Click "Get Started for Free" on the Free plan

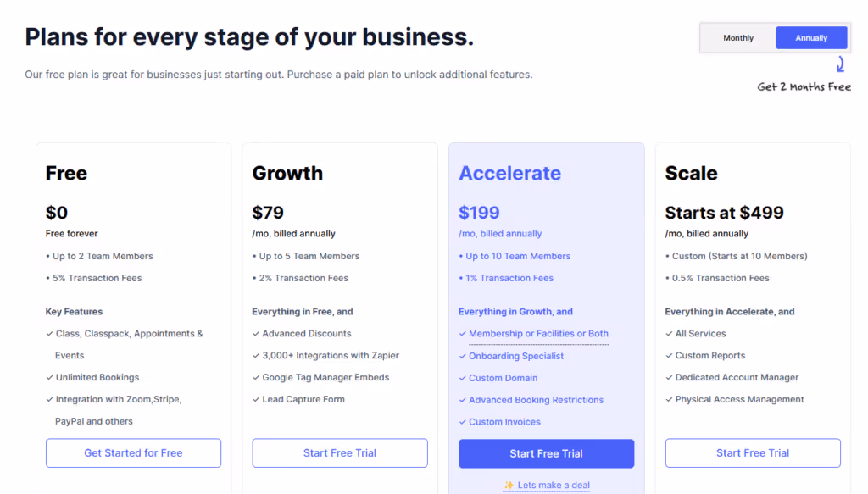(133, 452)
